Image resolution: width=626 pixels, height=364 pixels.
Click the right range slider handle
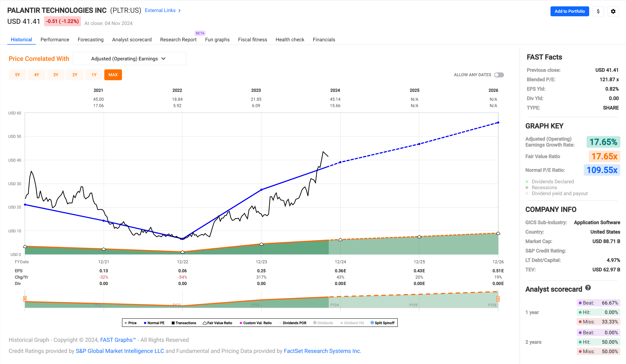tap(498, 299)
